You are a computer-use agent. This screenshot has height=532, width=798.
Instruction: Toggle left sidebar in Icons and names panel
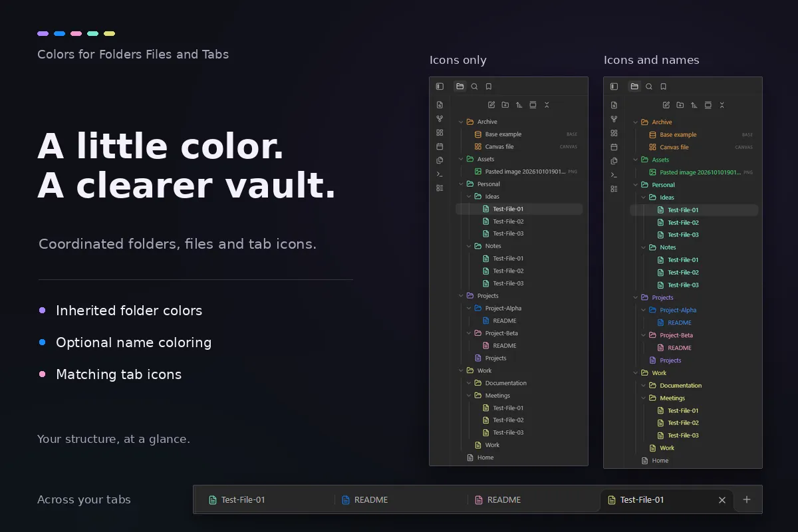[x=614, y=86]
